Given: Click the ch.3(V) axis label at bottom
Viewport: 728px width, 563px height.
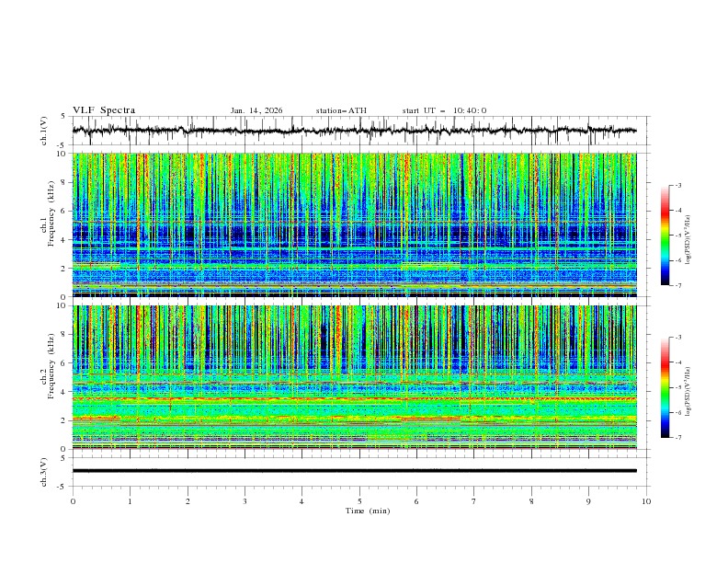Looking at the screenshot, I should 44,471.
